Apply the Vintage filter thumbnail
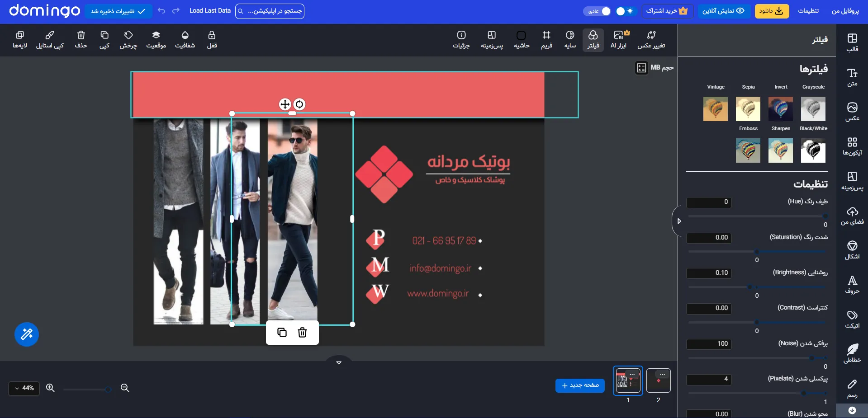 pyautogui.click(x=716, y=109)
